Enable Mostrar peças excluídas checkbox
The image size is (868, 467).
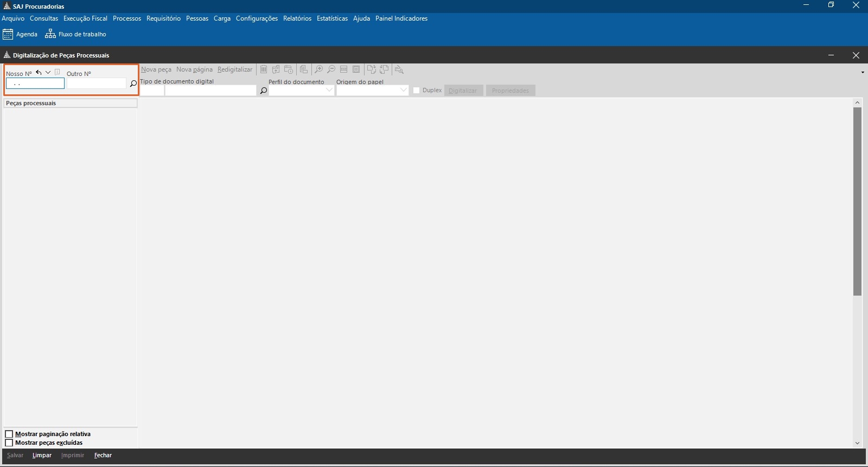(x=9, y=443)
